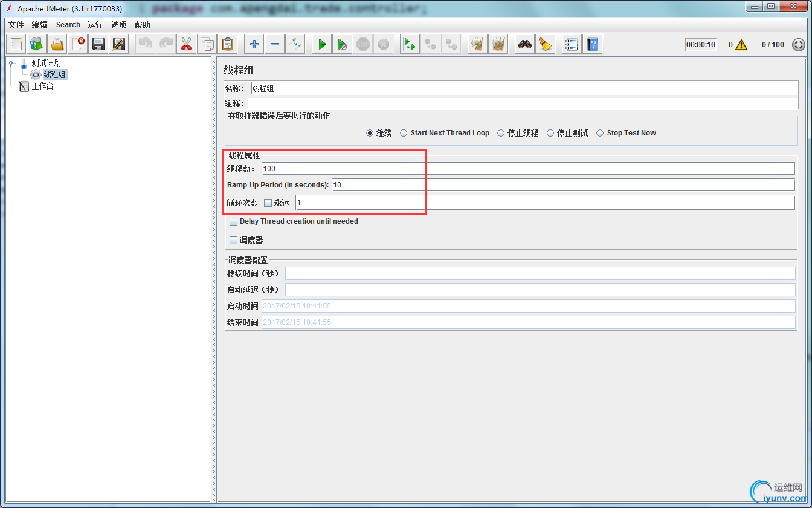The width and height of the screenshot is (812, 508).
Task: Collapse the 测试计划 tree node handle
Action: click(x=11, y=63)
